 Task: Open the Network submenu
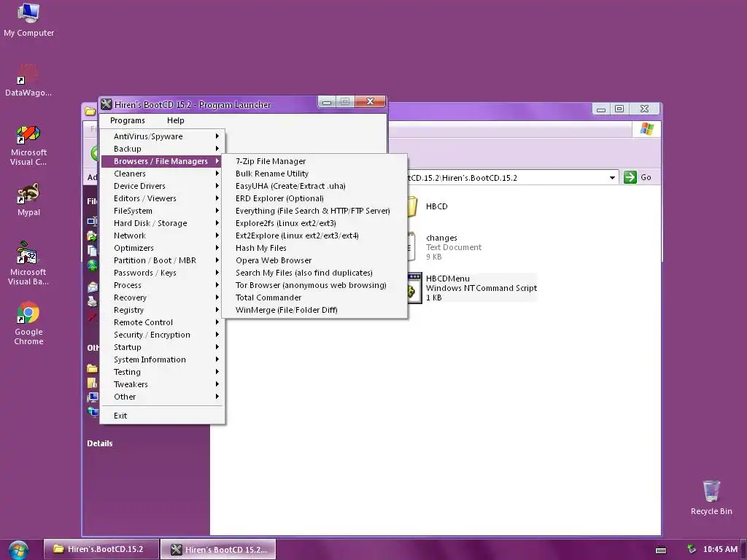click(162, 236)
